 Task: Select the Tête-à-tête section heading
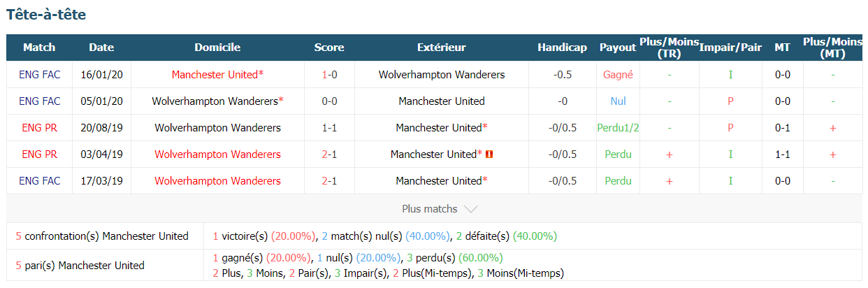[x=46, y=14]
